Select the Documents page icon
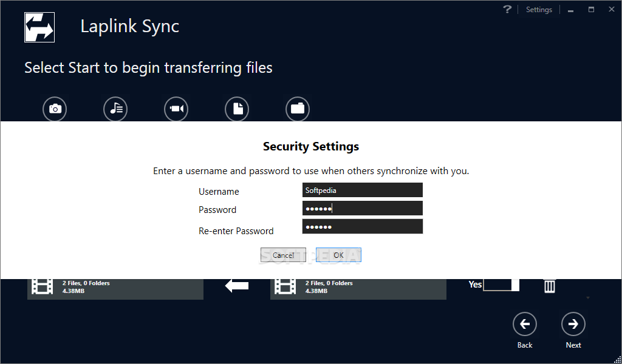Viewport: 622px width, 364px height. [x=237, y=109]
